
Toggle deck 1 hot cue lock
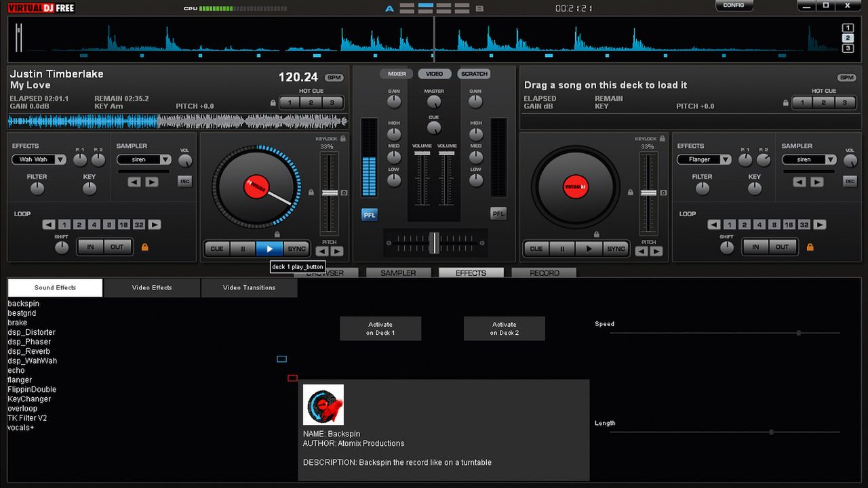tap(273, 103)
